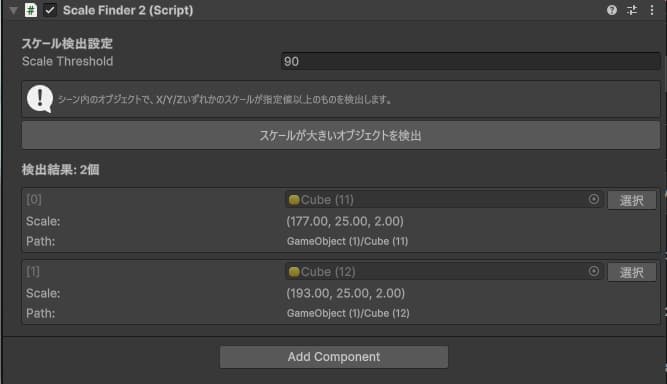This screenshot has height=384, width=667.
Task: Click the Scale Threshold value field
Action: tap(470, 61)
